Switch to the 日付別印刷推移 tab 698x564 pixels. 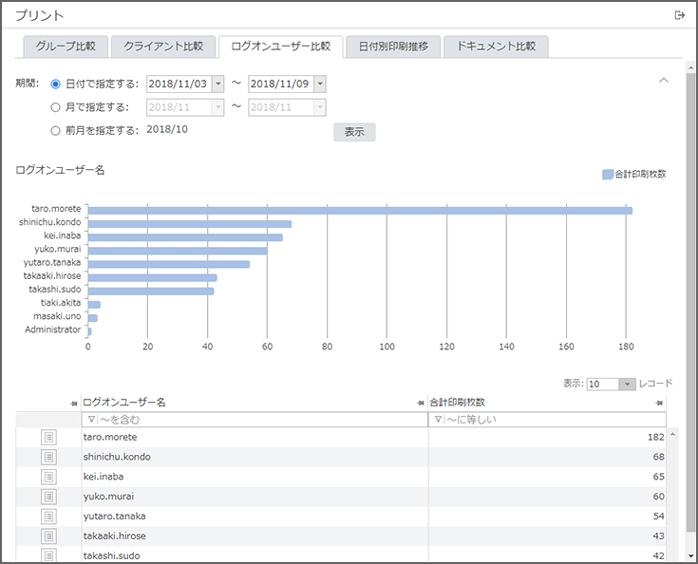point(393,47)
